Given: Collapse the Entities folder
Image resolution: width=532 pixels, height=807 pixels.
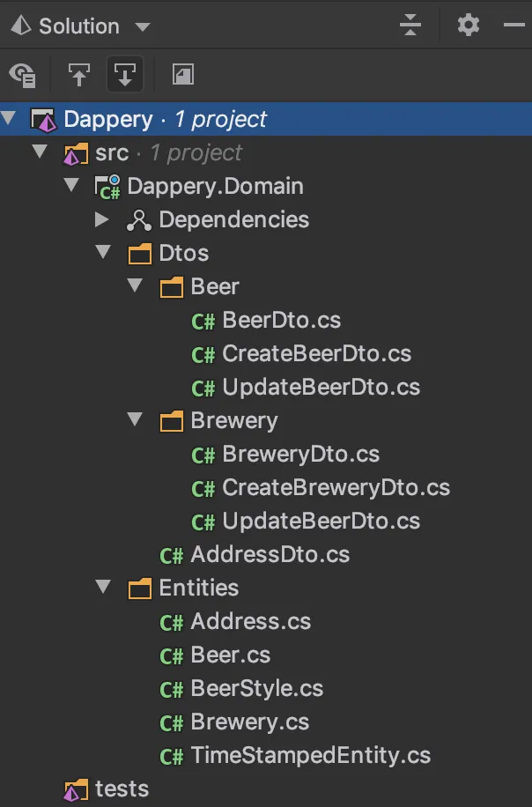Looking at the screenshot, I should [x=103, y=586].
